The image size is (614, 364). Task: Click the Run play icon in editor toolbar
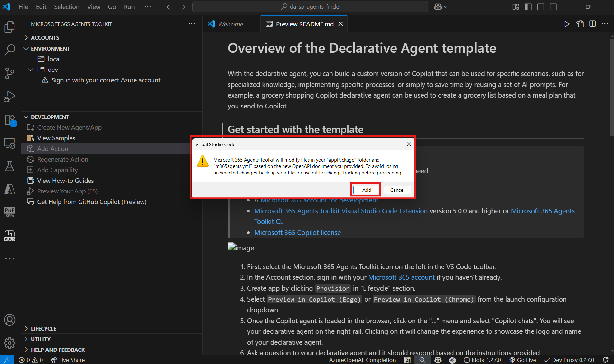[567, 24]
